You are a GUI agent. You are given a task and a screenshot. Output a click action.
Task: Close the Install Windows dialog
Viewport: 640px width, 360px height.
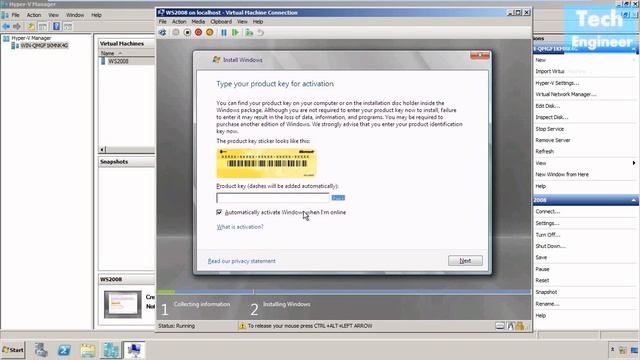pos(480,55)
